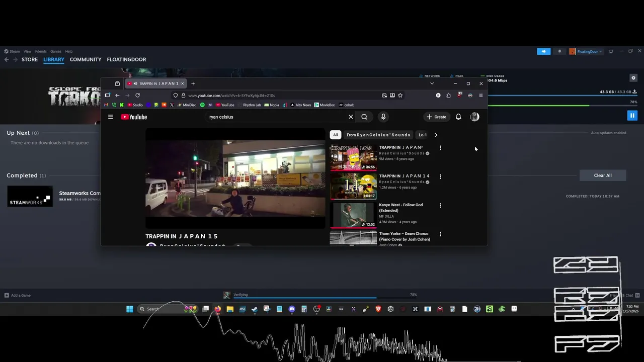Viewport: 644px width, 362px height.
Task: Open the cobalt bookmark
Action: click(346, 105)
